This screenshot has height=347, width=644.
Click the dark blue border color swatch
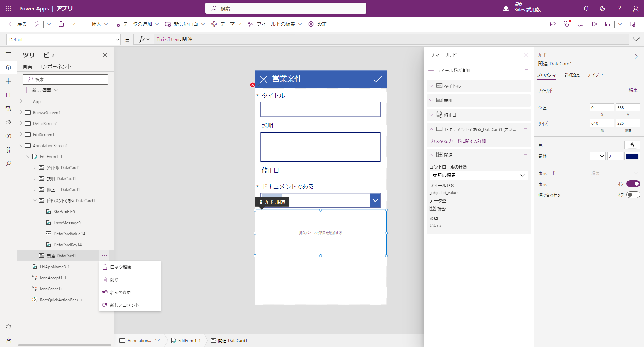coord(632,156)
